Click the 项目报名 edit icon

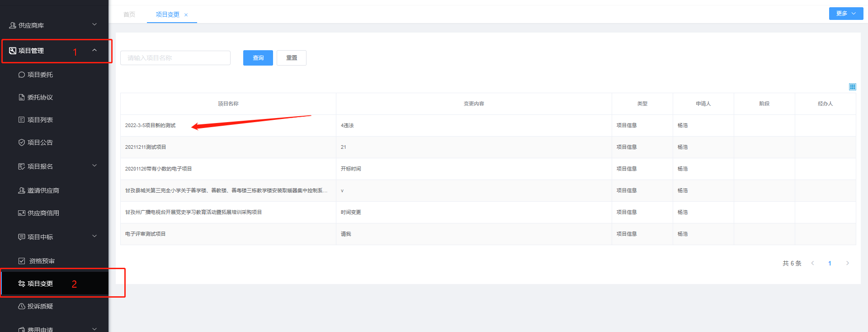point(22,166)
